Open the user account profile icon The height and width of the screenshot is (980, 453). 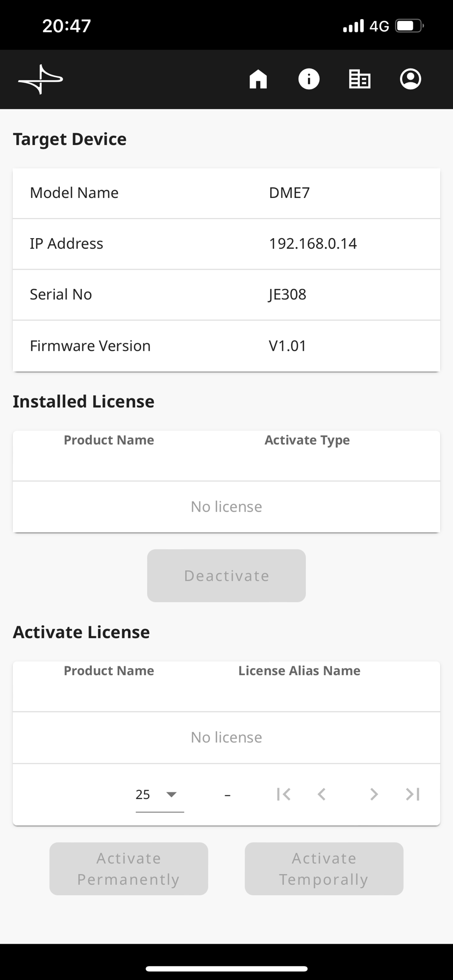click(410, 79)
